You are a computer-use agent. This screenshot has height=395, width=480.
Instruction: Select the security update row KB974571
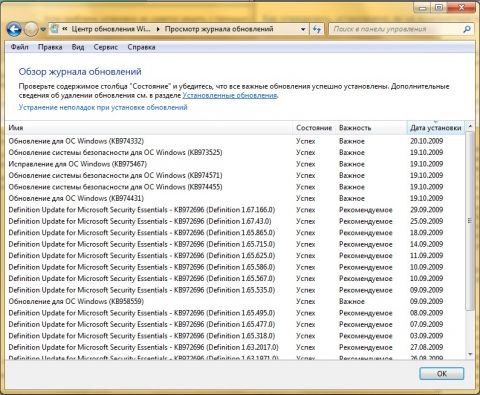[x=235, y=175]
